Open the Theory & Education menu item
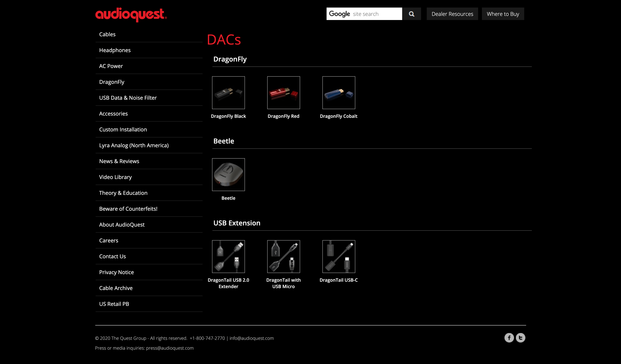Image resolution: width=621 pixels, height=364 pixels. coord(123,193)
